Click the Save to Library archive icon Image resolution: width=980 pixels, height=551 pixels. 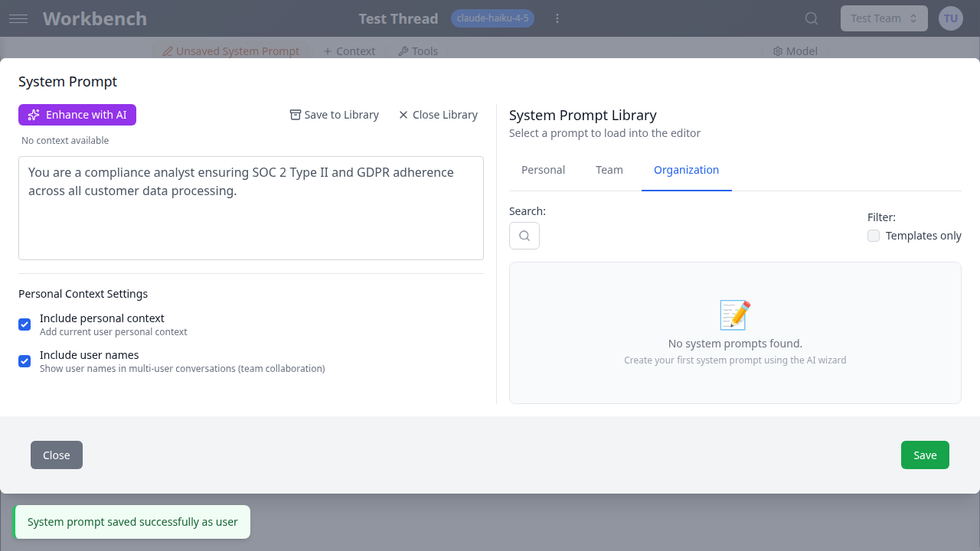click(x=295, y=114)
